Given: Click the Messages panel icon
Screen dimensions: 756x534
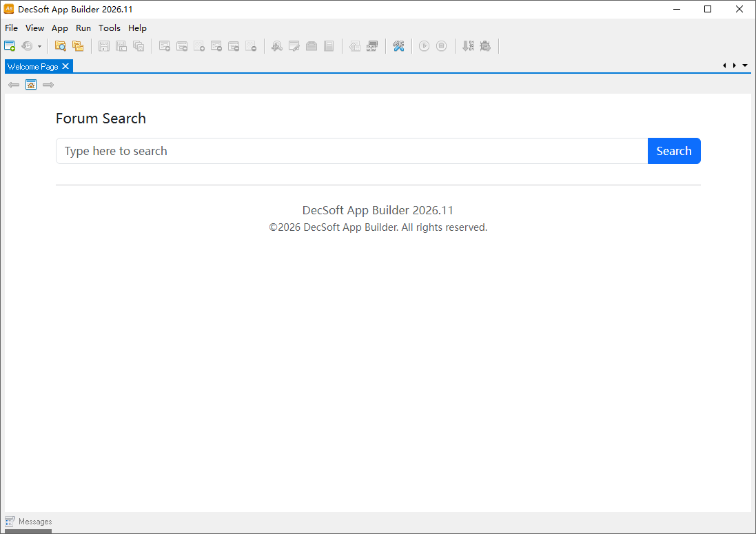Looking at the screenshot, I should (10, 521).
